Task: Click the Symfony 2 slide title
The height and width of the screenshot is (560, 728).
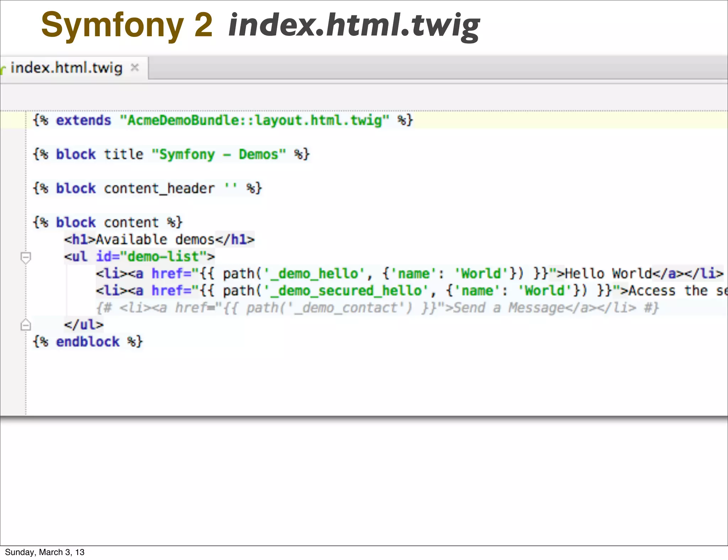Action: click(127, 25)
